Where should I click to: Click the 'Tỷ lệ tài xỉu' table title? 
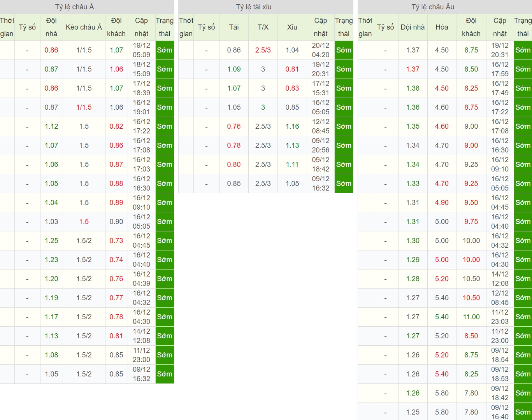[x=254, y=7]
